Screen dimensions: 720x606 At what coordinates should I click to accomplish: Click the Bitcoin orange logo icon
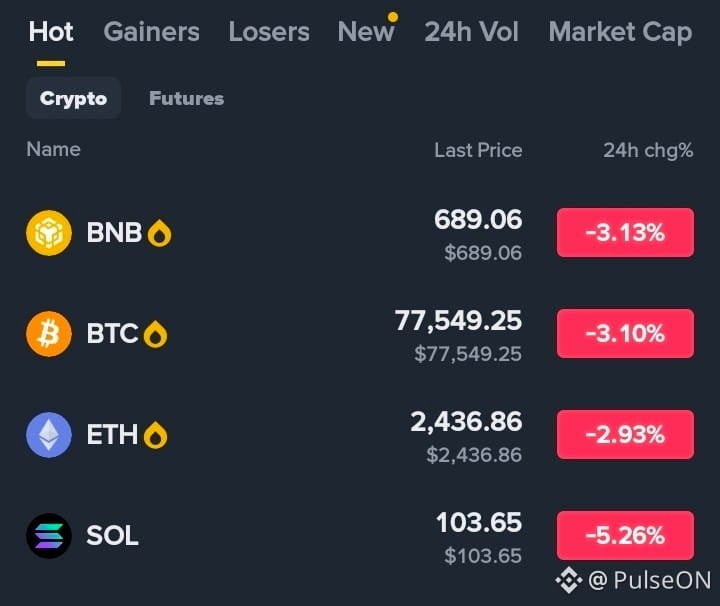[x=49, y=334]
